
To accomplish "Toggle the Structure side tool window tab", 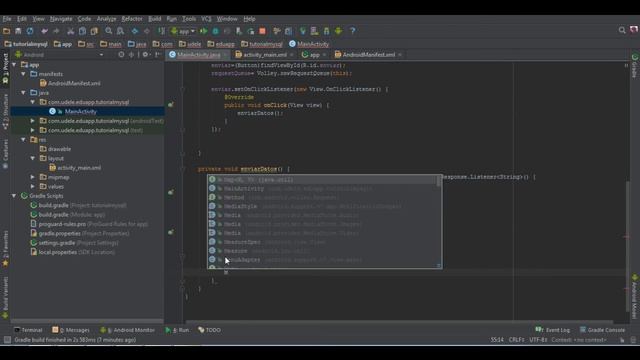I will tap(5, 111).
